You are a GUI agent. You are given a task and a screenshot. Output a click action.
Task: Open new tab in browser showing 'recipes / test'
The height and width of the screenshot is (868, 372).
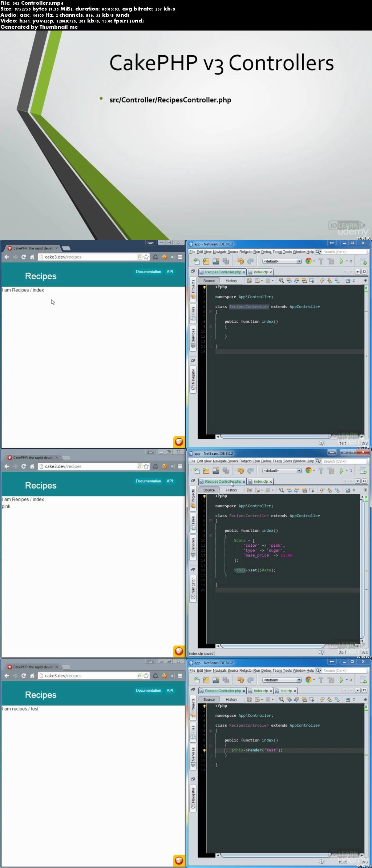coord(66,667)
